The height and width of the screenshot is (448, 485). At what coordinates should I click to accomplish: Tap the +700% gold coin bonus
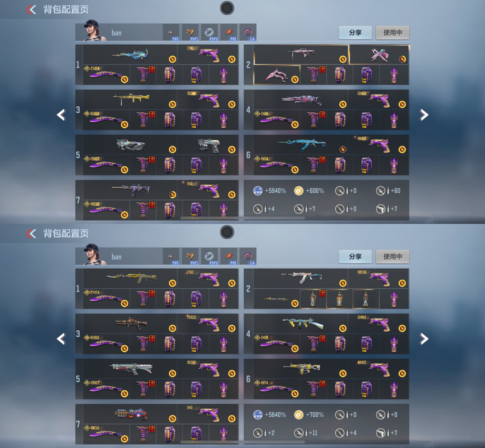pos(309,415)
